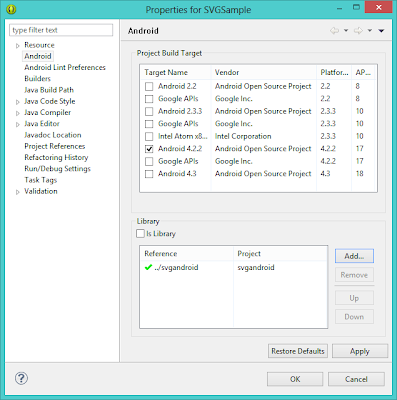Open the forward history dropdown arrow

(370, 31)
